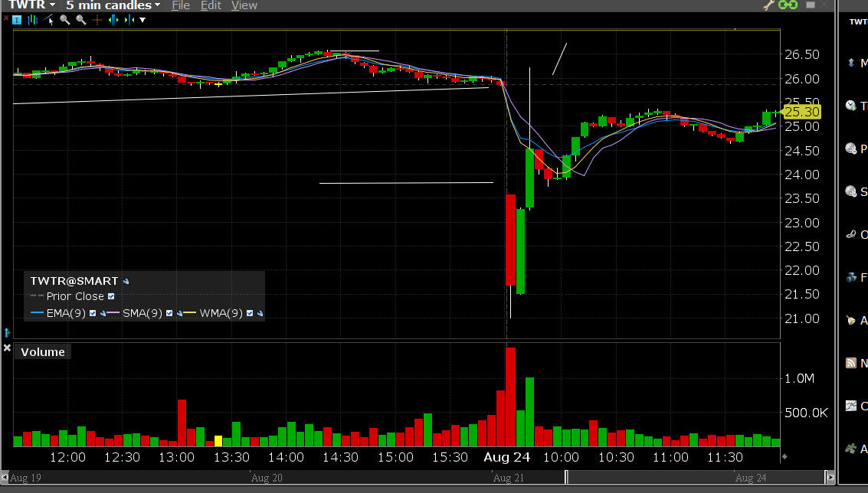This screenshot has height=493, width=868.
Task: Click the second magnifier zoom icon
Action: [81, 20]
